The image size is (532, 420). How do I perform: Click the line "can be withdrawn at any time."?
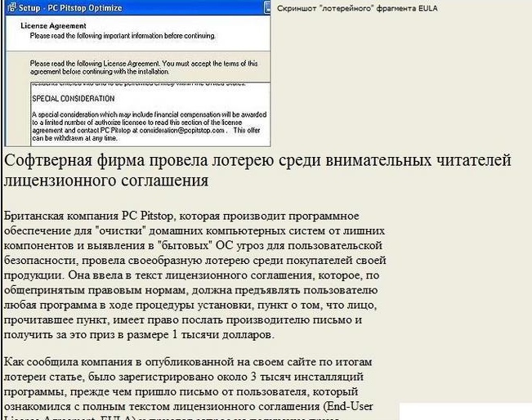[x=75, y=138]
